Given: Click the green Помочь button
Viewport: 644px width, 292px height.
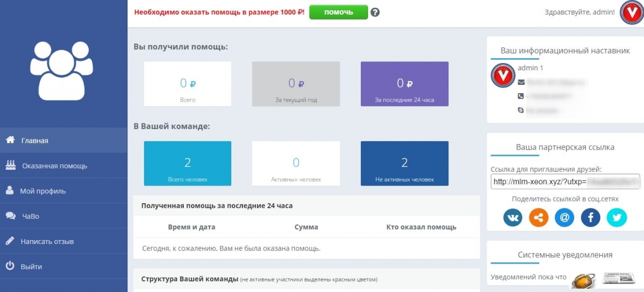Looking at the screenshot, I should 338,12.
